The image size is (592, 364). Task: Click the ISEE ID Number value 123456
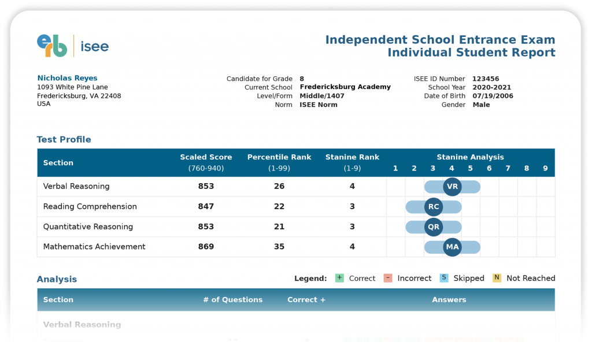(x=486, y=79)
